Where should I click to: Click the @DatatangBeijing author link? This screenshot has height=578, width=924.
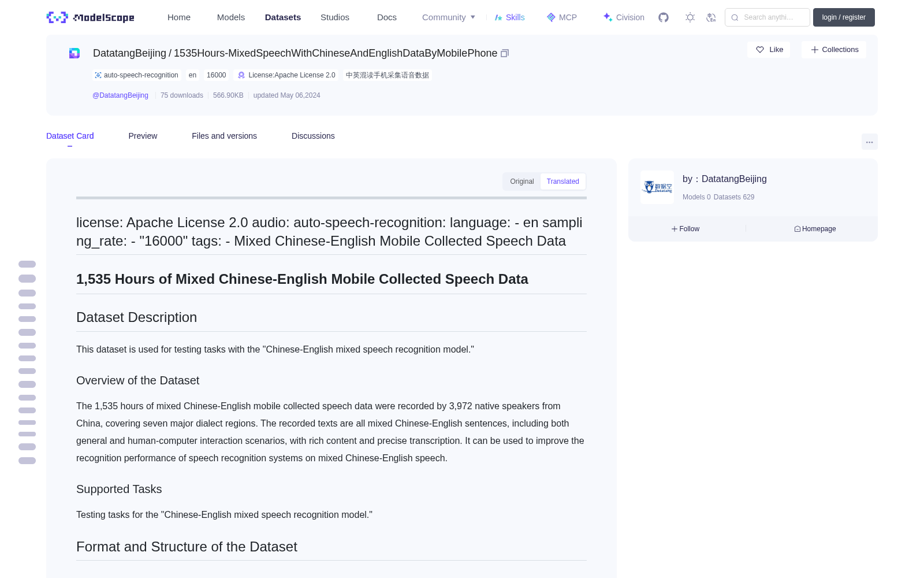[x=120, y=95]
